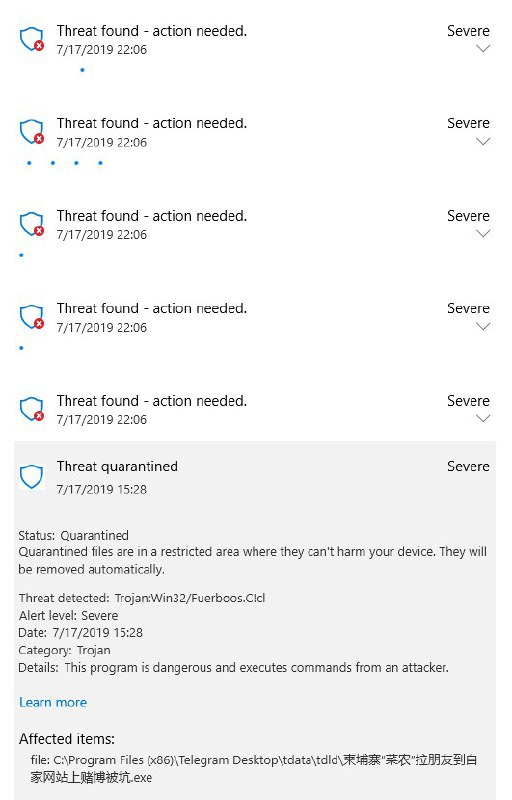
Task: Open details of the third threat via its chevron
Action: tap(482, 234)
